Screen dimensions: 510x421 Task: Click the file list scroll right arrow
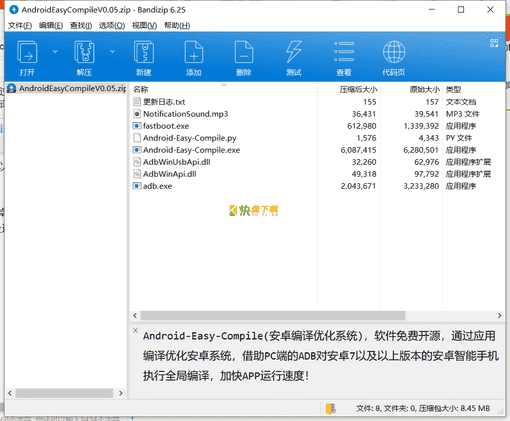pos(499,316)
